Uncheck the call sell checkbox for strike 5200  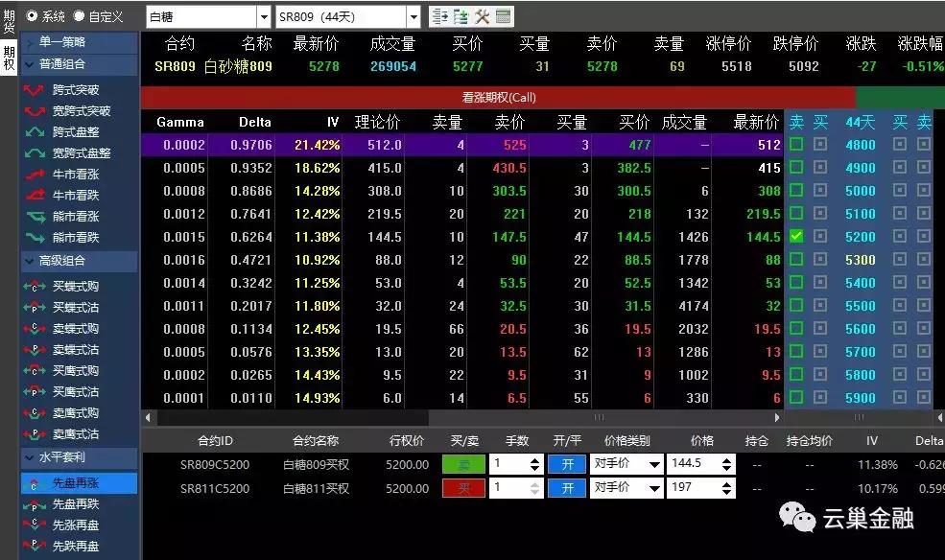[796, 237]
